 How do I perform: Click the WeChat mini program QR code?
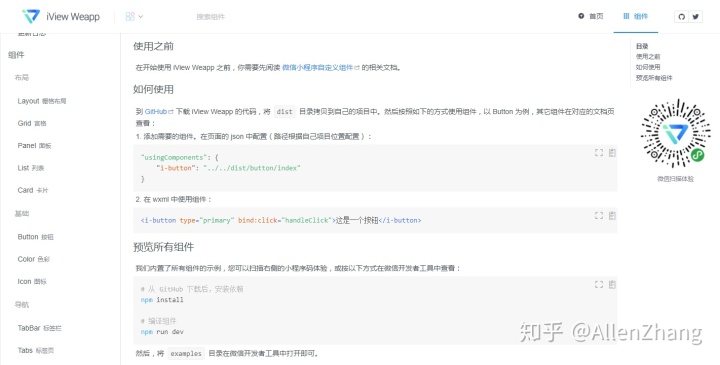click(675, 134)
